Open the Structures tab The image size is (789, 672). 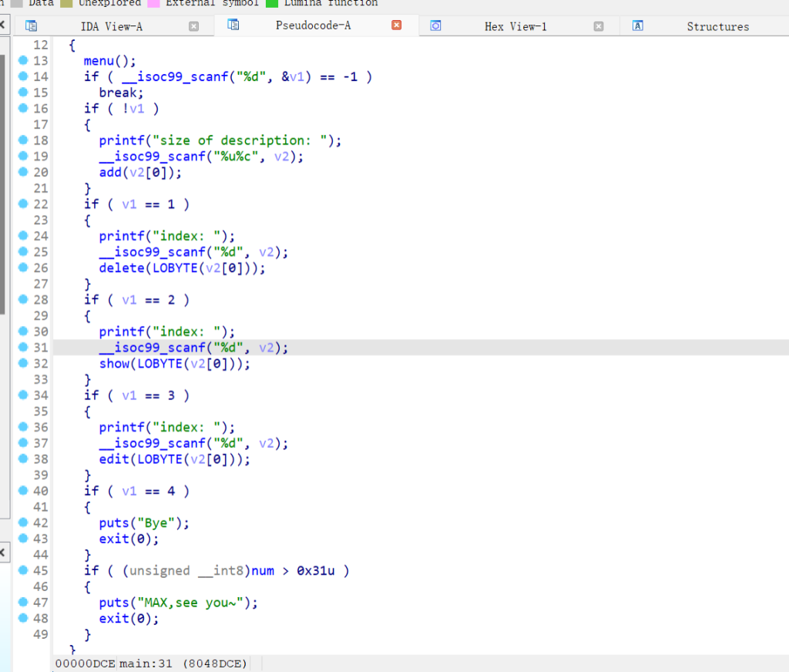pyautogui.click(x=717, y=26)
